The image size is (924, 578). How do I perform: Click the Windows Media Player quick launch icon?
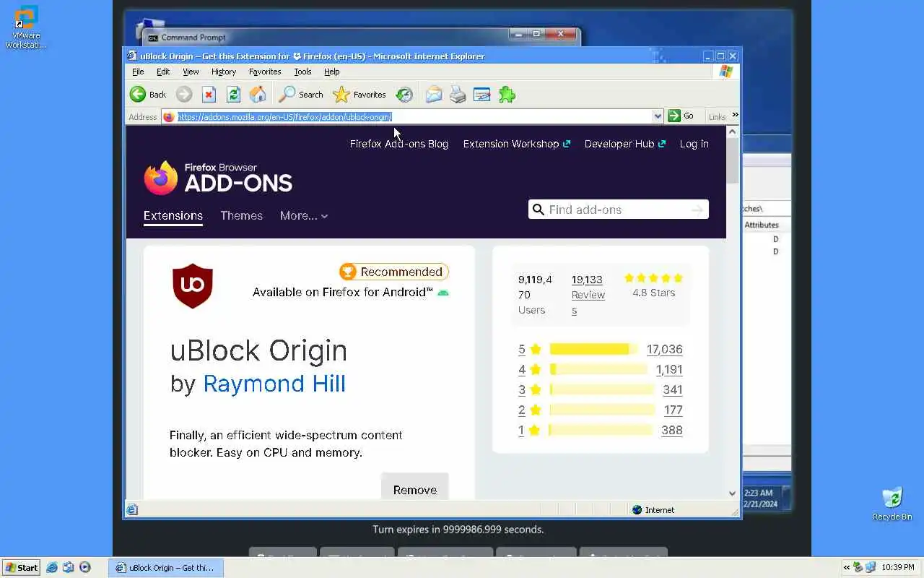(85, 567)
